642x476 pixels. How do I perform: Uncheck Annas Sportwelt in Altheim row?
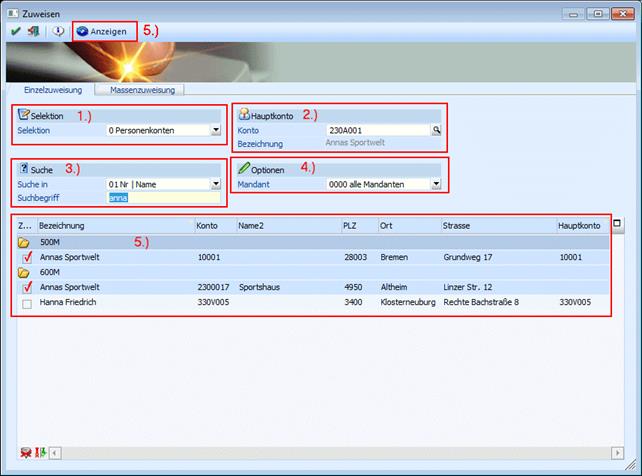pyautogui.click(x=27, y=287)
